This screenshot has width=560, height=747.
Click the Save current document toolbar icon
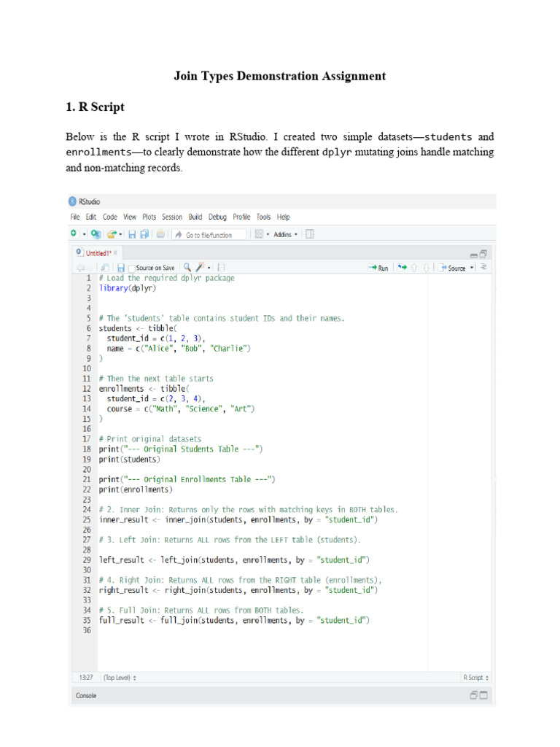(x=132, y=234)
